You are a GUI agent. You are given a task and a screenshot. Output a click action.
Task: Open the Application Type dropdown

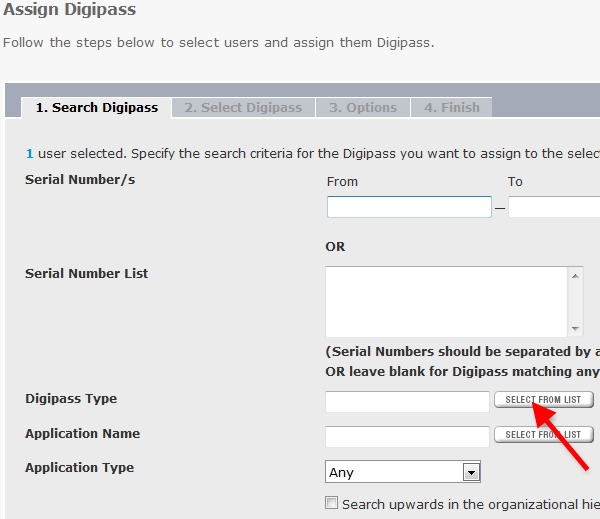click(x=403, y=472)
